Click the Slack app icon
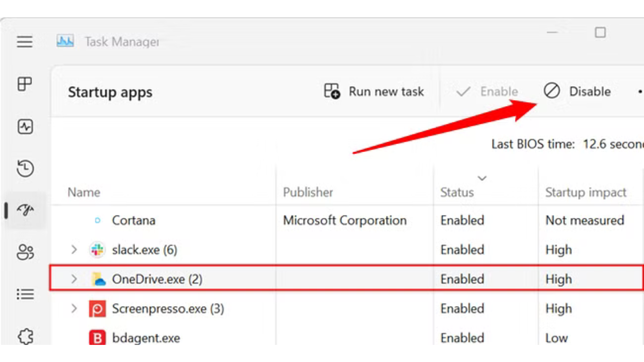 tap(97, 250)
